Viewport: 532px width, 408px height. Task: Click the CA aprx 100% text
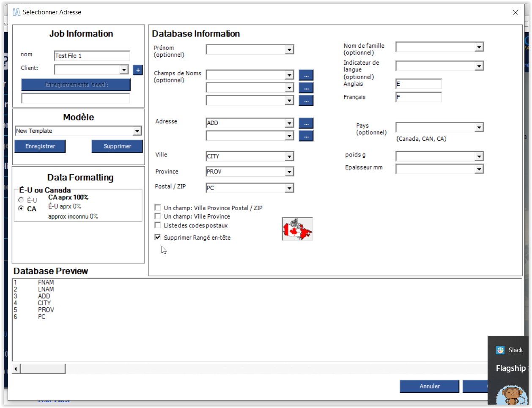(x=68, y=197)
